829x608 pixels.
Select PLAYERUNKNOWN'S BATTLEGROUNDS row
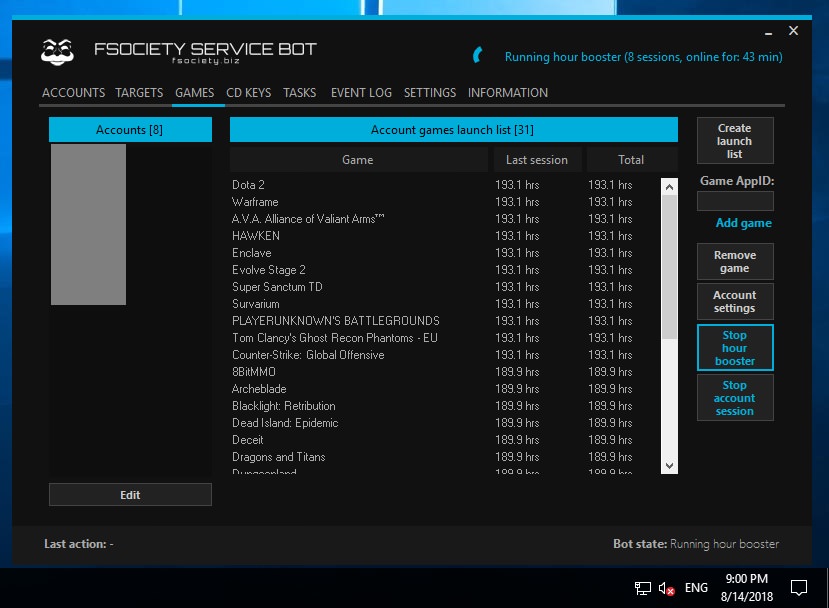coord(444,321)
